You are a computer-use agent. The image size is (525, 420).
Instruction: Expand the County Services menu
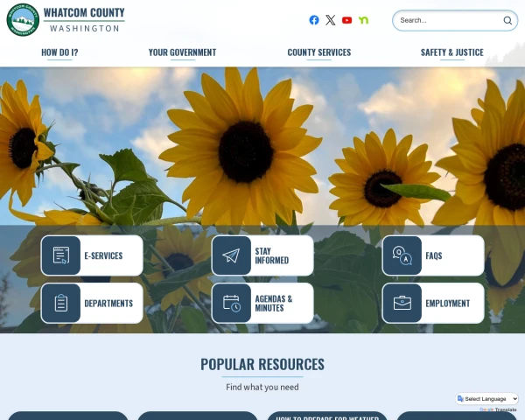[319, 52]
